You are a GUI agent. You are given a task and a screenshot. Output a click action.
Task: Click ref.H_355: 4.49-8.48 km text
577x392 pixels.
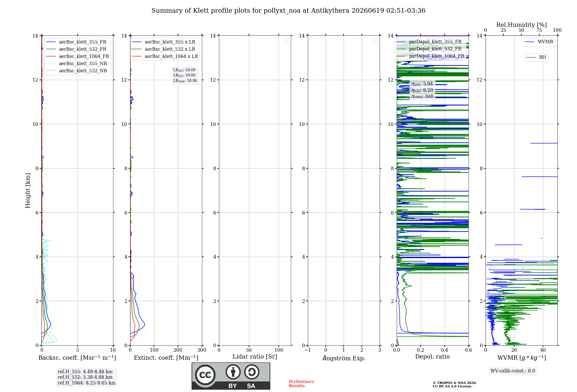click(x=85, y=372)
